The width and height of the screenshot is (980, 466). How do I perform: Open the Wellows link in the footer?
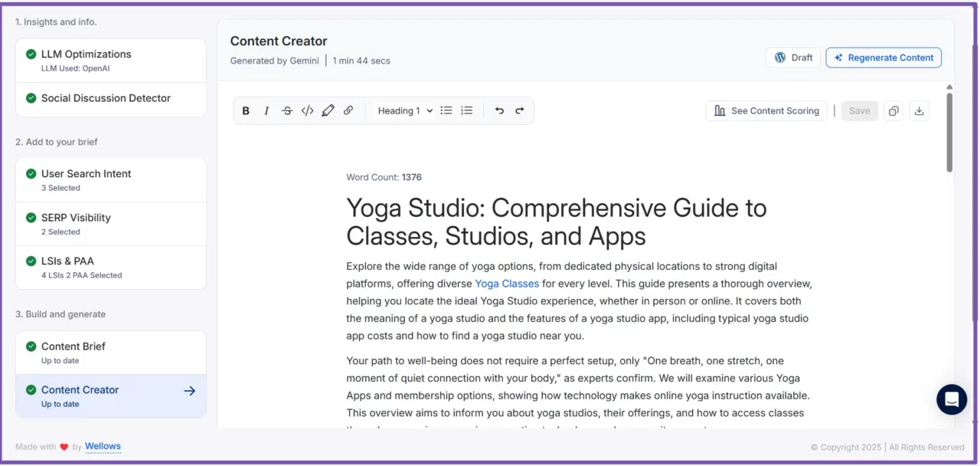tap(103, 446)
